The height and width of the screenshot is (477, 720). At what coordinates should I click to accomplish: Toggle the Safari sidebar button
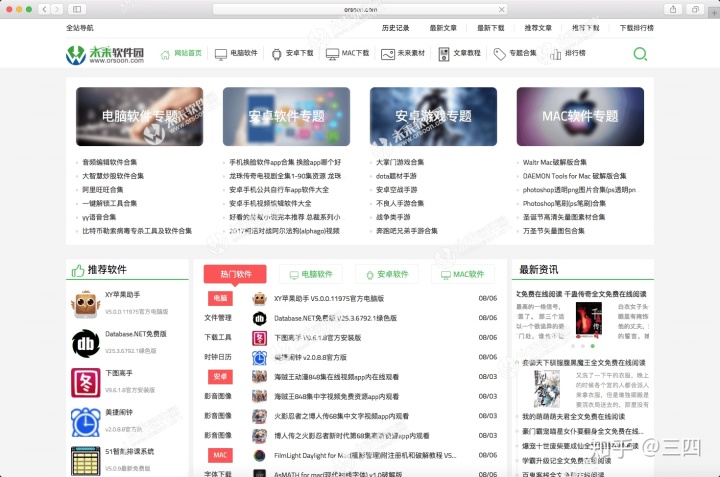(x=77, y=9)
